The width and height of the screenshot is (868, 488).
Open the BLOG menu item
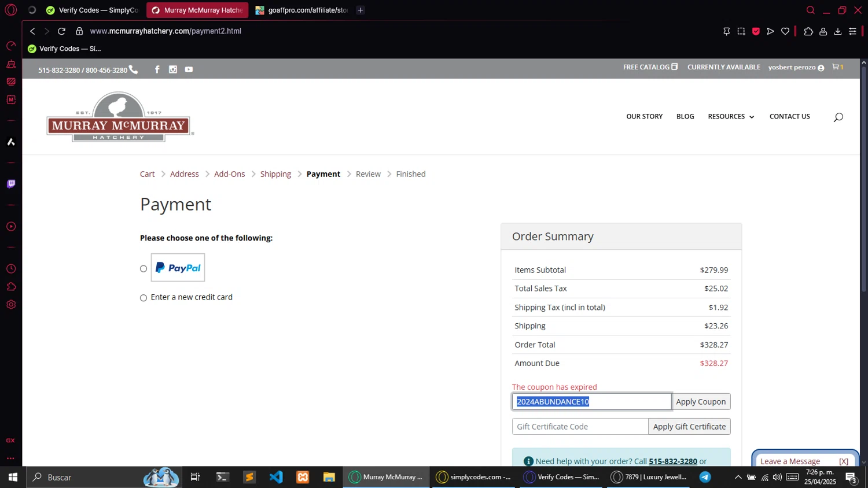point(685,117)
